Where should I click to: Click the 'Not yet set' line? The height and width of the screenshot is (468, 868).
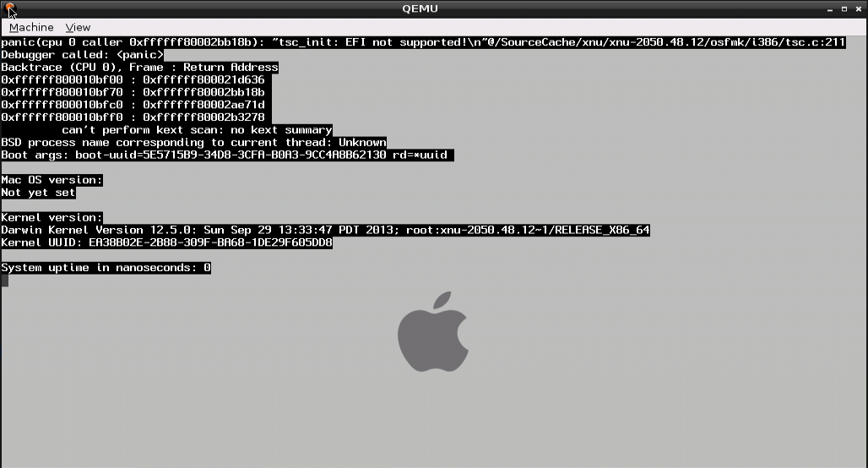point(38,193)
